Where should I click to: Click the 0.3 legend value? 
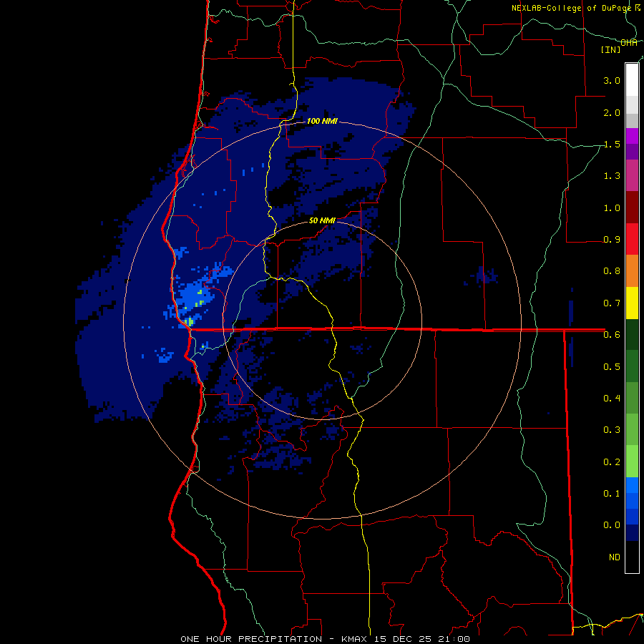[x=612, y=430]
